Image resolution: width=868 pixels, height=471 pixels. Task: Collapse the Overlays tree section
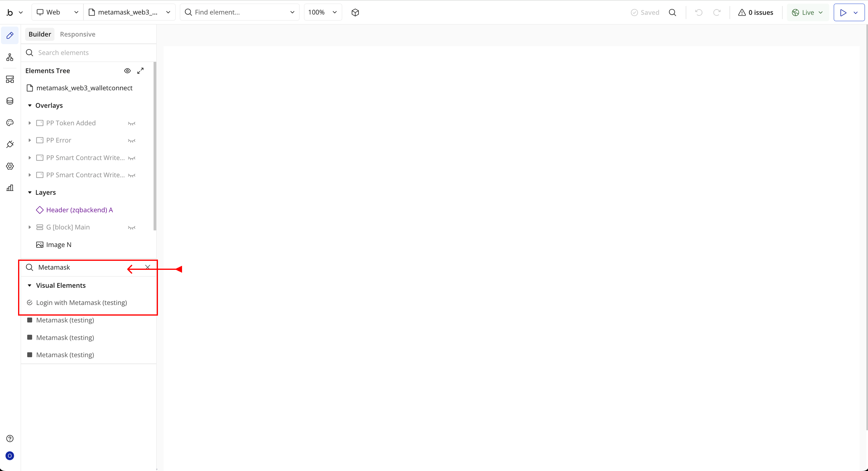click(x=30, y=106)
